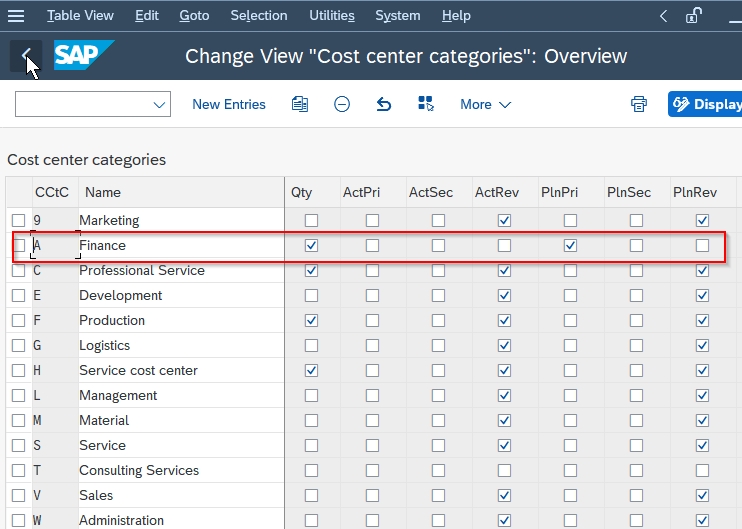Viewport: 742px width, 529px height.
Task: Click the CCtC column header
Action: [x=52, y=192]
